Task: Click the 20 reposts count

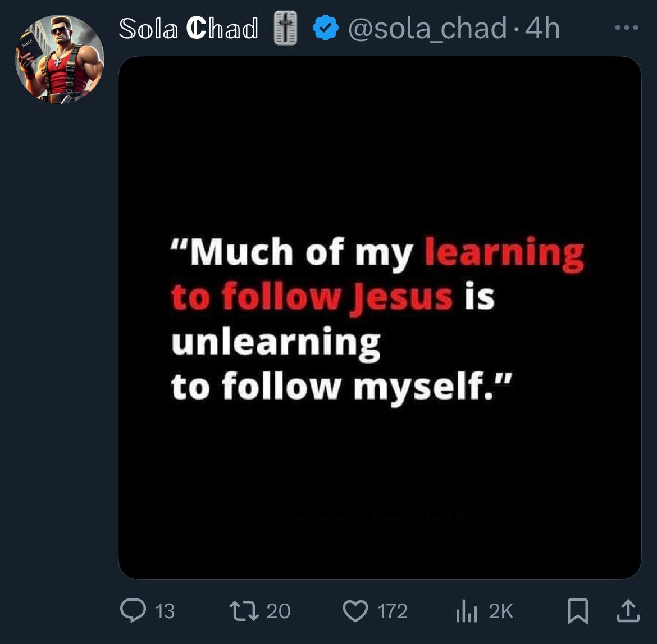Action: pyautogui.click(x=278, y=611)
